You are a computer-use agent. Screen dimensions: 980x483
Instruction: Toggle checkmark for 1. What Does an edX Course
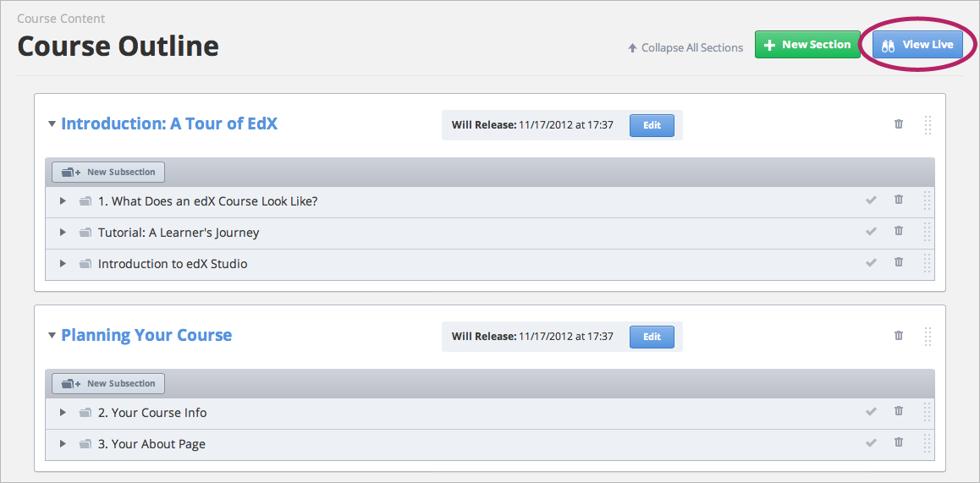pos(871,200)
